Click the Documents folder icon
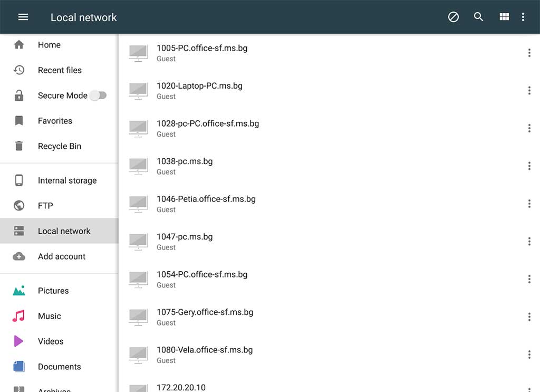Viewport: 540px width, 392px height. [x=19, y=367]
